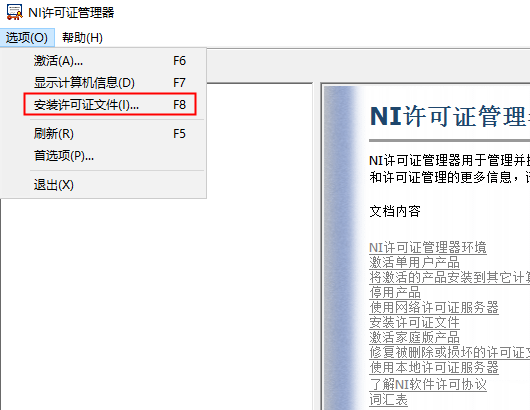Viewport: 530px width, 410px height.
Task: Open 使用网络许可证服务器 link
Action: (x=434, y=307)
